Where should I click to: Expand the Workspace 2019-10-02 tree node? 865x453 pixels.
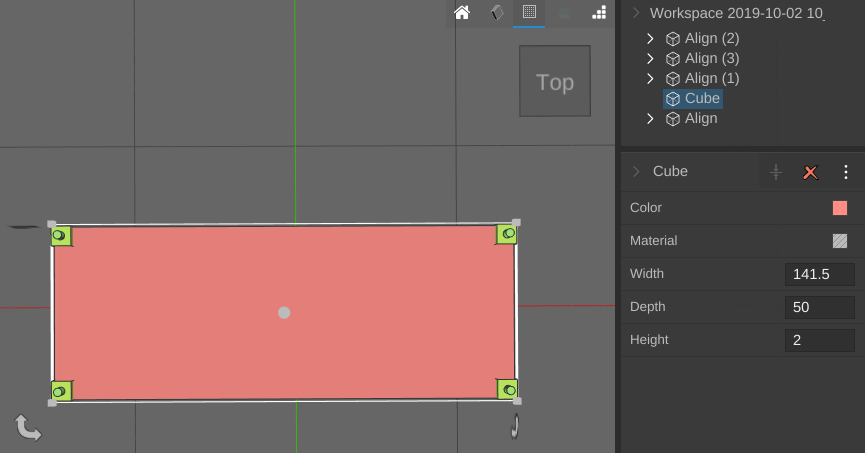(x=636, y=13)
